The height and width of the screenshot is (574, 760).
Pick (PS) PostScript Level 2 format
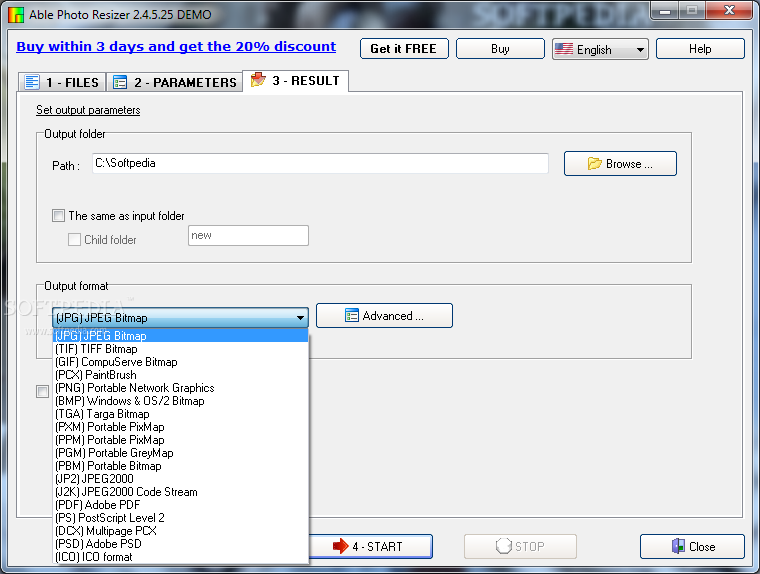click(180, 518)
